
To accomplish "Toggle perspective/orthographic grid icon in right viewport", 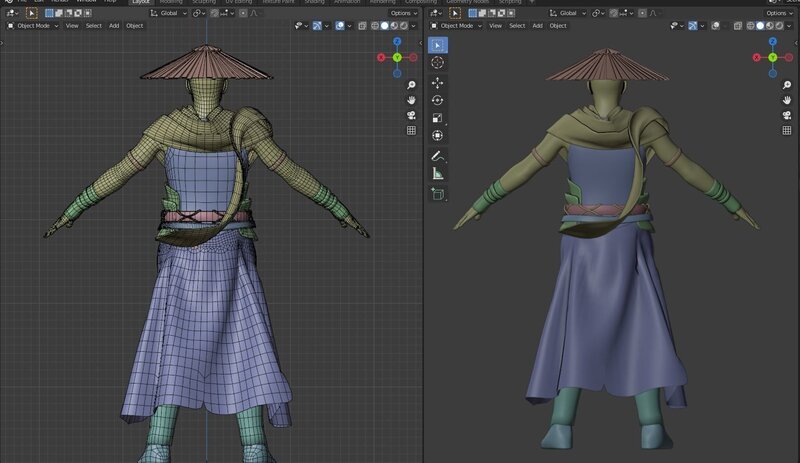I will [x=787, y=130].
